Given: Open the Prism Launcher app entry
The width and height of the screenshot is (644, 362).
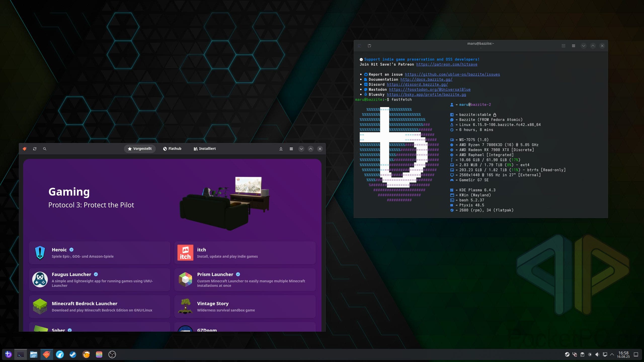Looking at the screenshot, I should 245,280.
